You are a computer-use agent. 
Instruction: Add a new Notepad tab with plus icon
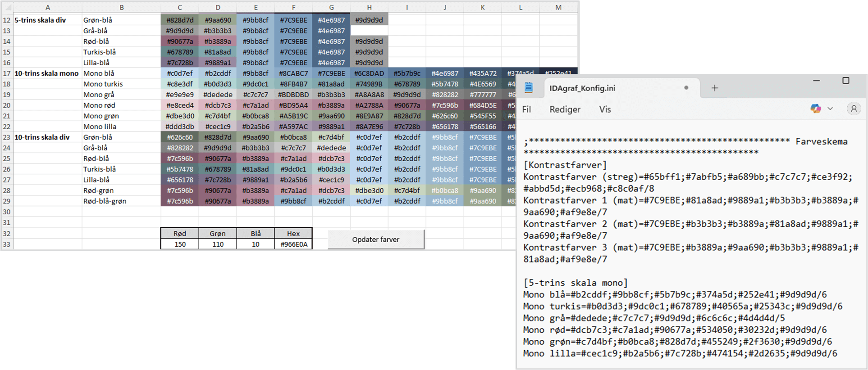pyautogui.click(x=715, y=88)
